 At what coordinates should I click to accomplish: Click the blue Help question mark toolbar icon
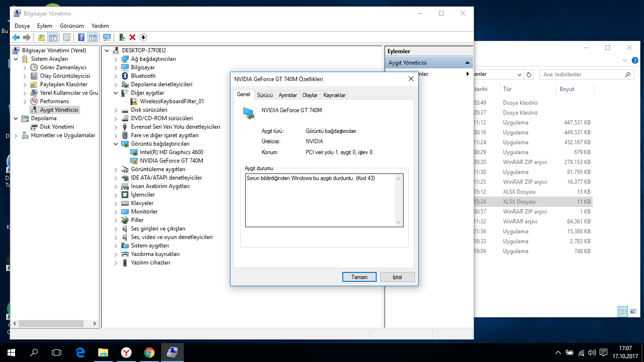pos(82,37)
